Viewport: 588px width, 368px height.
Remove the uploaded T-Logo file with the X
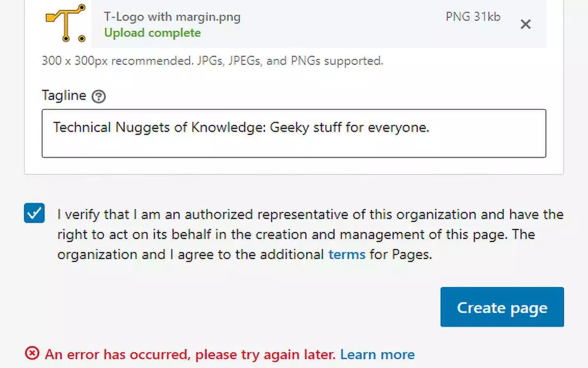point(525,24)
